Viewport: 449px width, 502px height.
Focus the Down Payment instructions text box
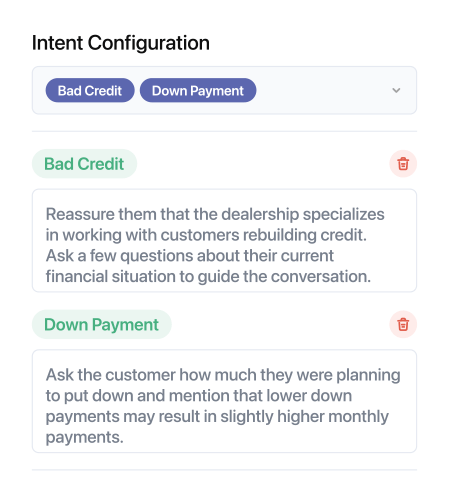point(224,401)
